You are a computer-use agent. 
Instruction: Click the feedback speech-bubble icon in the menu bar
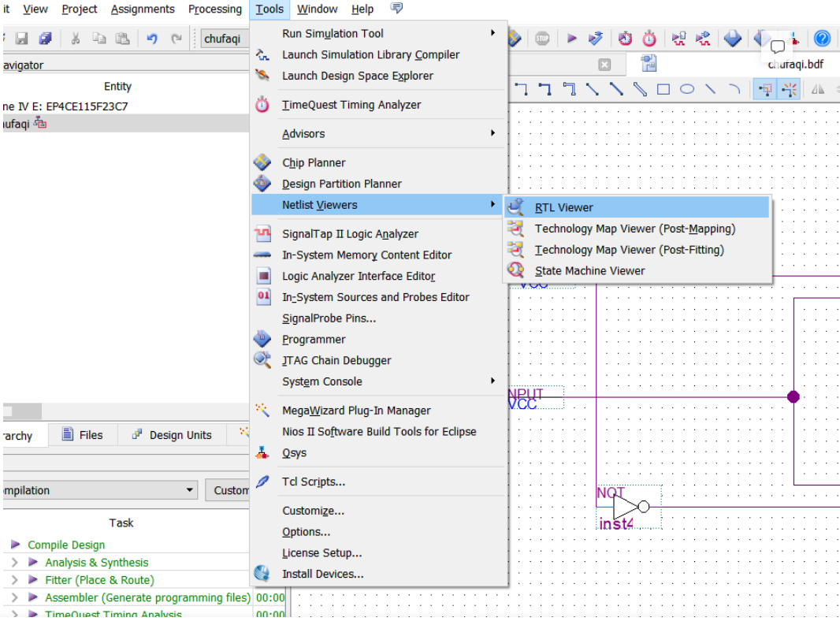tap(396, 9)
